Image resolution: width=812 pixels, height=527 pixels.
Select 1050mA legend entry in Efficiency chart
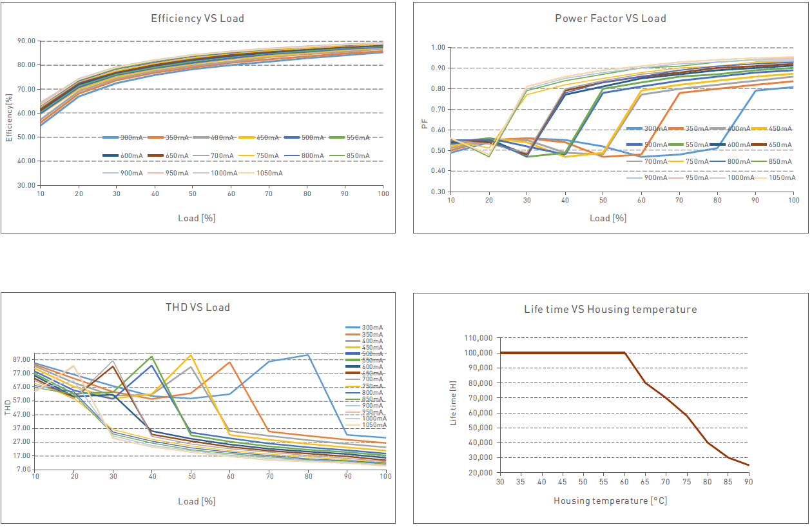click(x=268, y=173)
